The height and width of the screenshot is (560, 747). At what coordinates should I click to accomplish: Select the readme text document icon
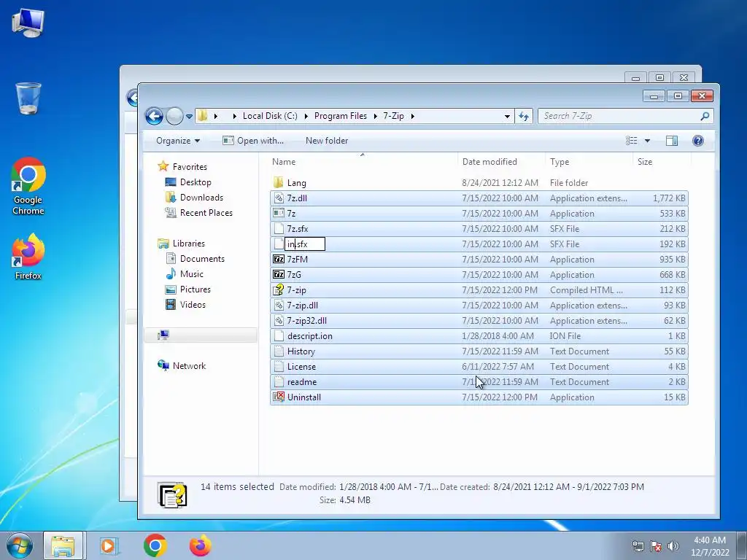tap(279, 382)
